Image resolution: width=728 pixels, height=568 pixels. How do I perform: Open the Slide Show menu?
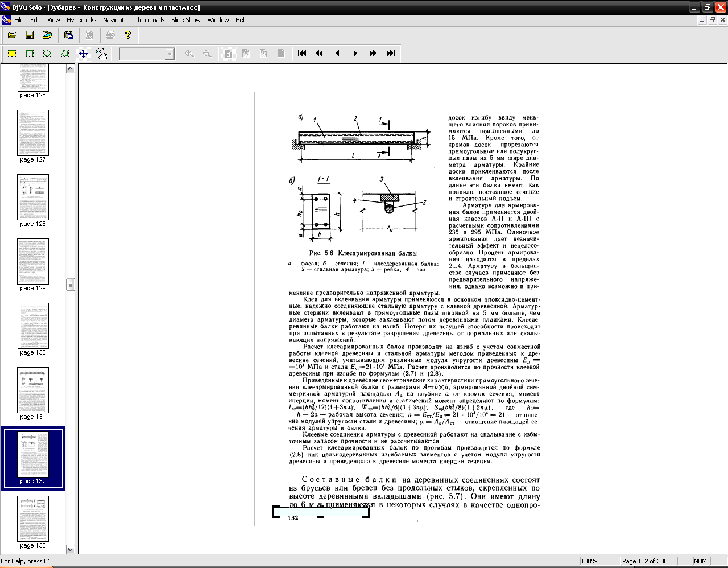click(x=186, y=20)
